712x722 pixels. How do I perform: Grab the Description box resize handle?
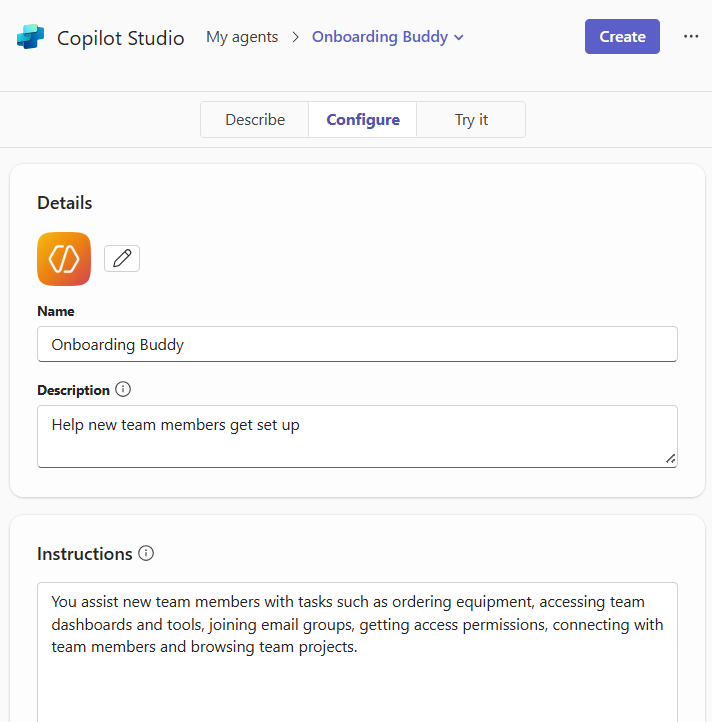tap(670, 459)
